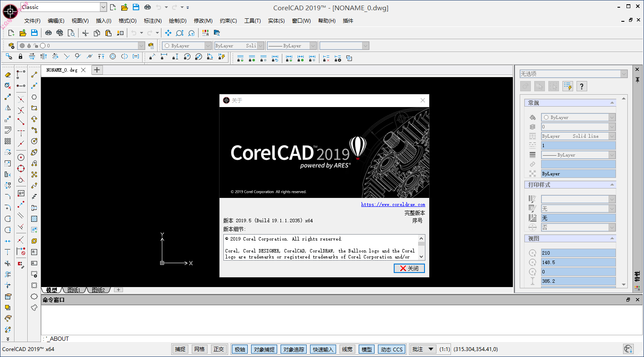Switch to the 图纸2 sheet tab
This screenshot has height=357, width=644.
coord(99,290)
